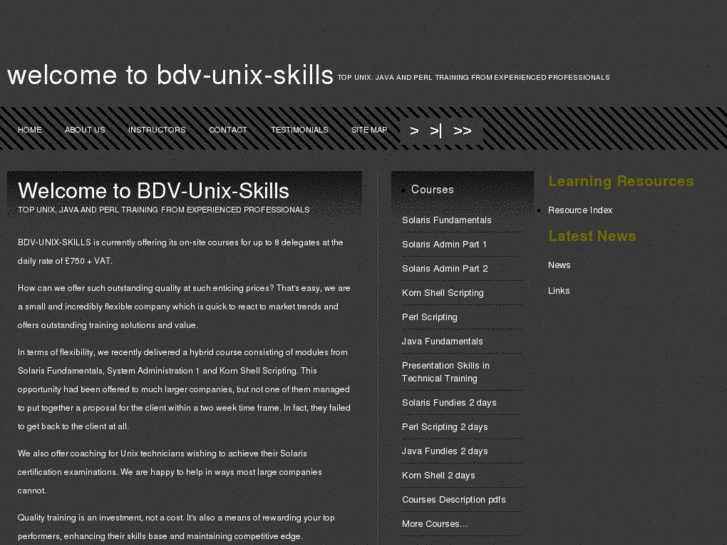727x545 pixels.
Task: Click the Courses panel heading
Action: (x=432, y=190)
